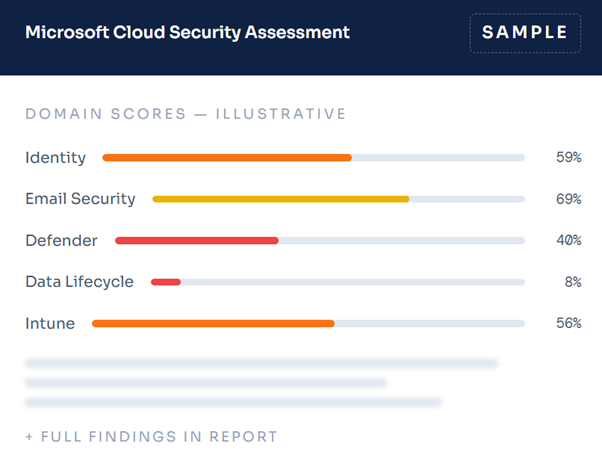Click the Identity score progress bar
602x467 pixels.
click(x=313, y=157)
